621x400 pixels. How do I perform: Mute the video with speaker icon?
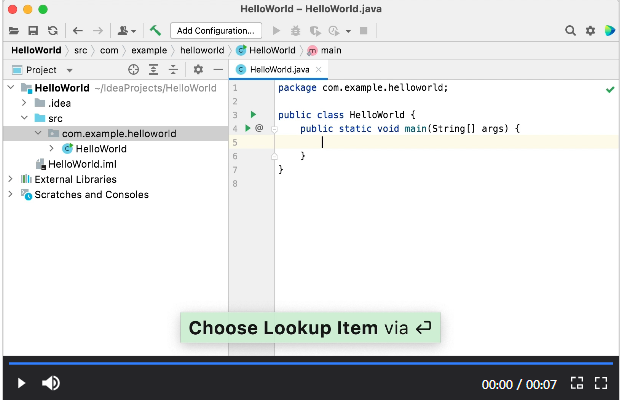click(51, 383)
